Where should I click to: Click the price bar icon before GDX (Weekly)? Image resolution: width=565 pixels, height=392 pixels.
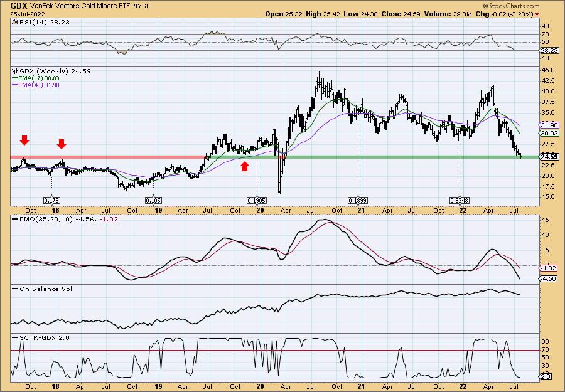[14, 71]
